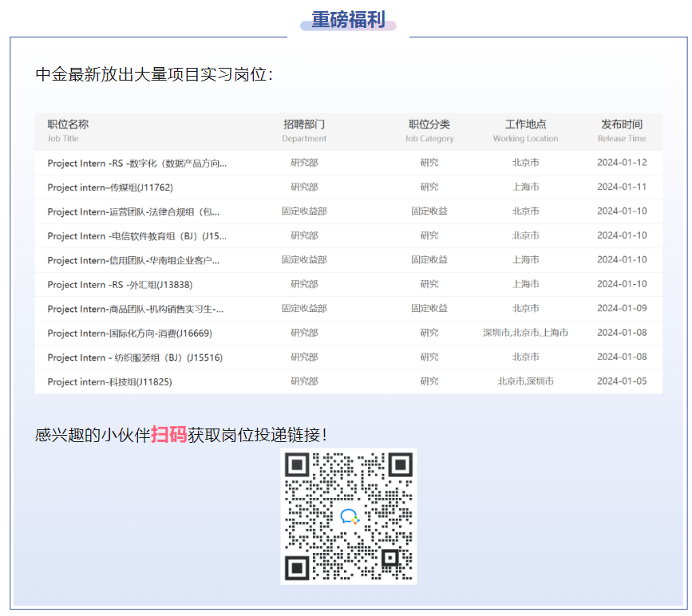This screenshot has width=692, height=616.
Task: Select the 2024-01-09 release date cell
Action: (x=622, y=308)
